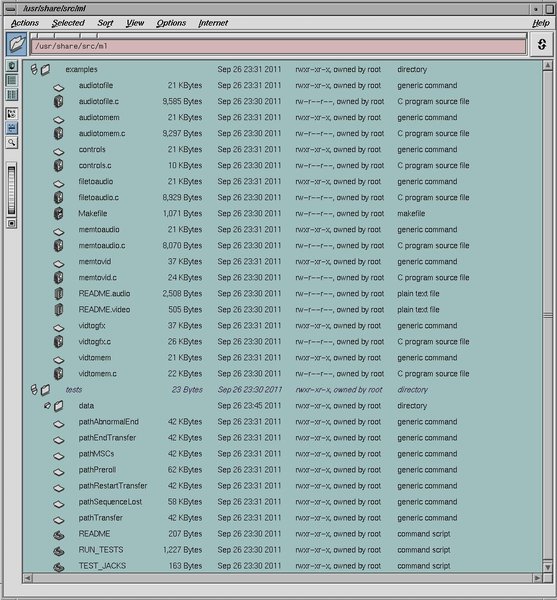
Task: Click the open folder drop pocket icon
Action: pos(16,44)
